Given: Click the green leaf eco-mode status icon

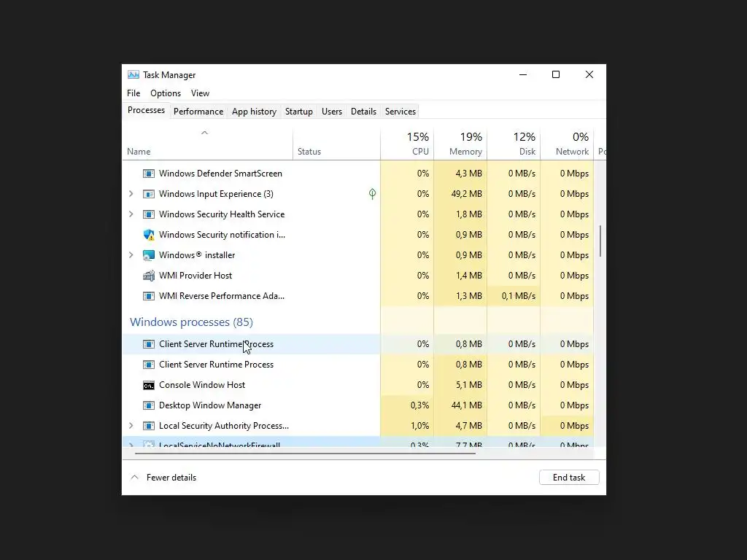Looking at the screenshot, I should click(373, 194).
